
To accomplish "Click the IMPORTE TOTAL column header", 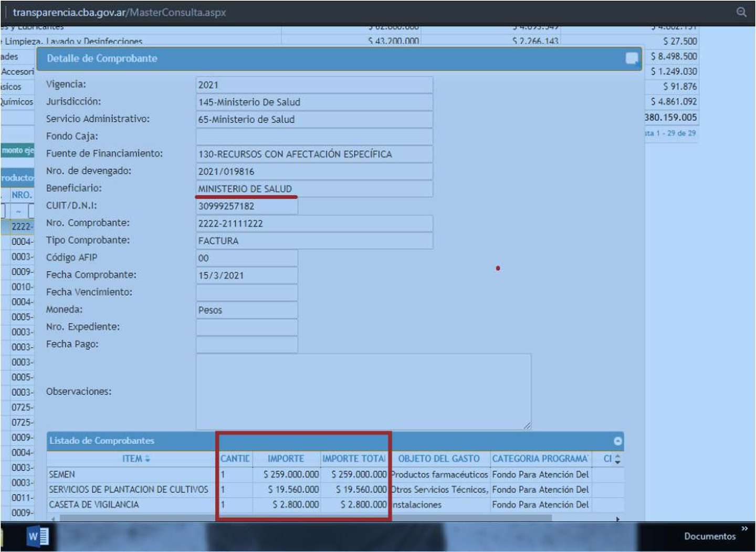I will pos(354,459).
